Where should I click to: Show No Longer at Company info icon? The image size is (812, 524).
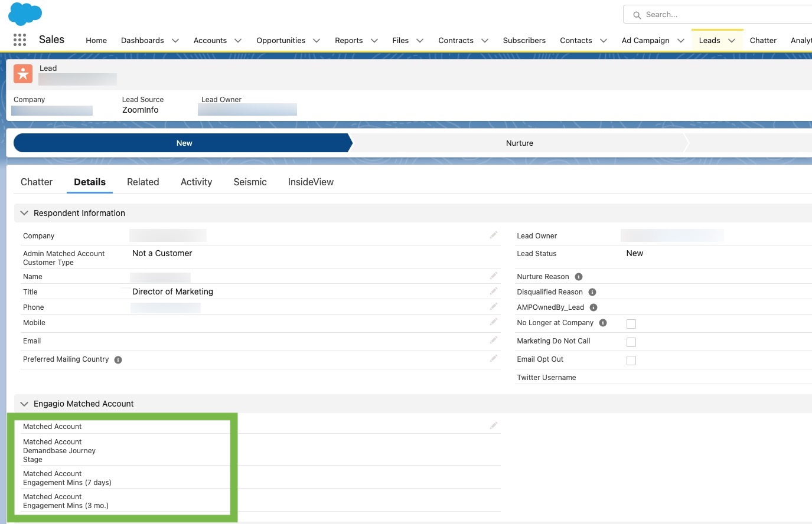click(603, 323)
